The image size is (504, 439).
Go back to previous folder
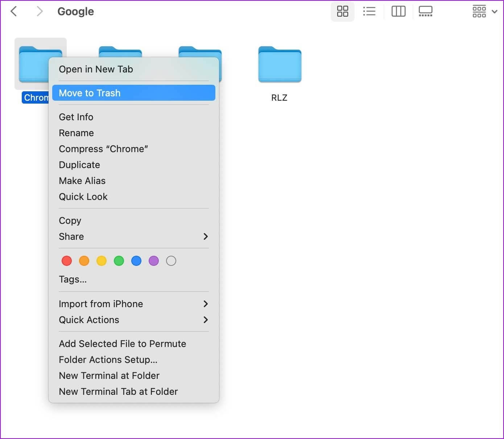[x=14, y=11]
